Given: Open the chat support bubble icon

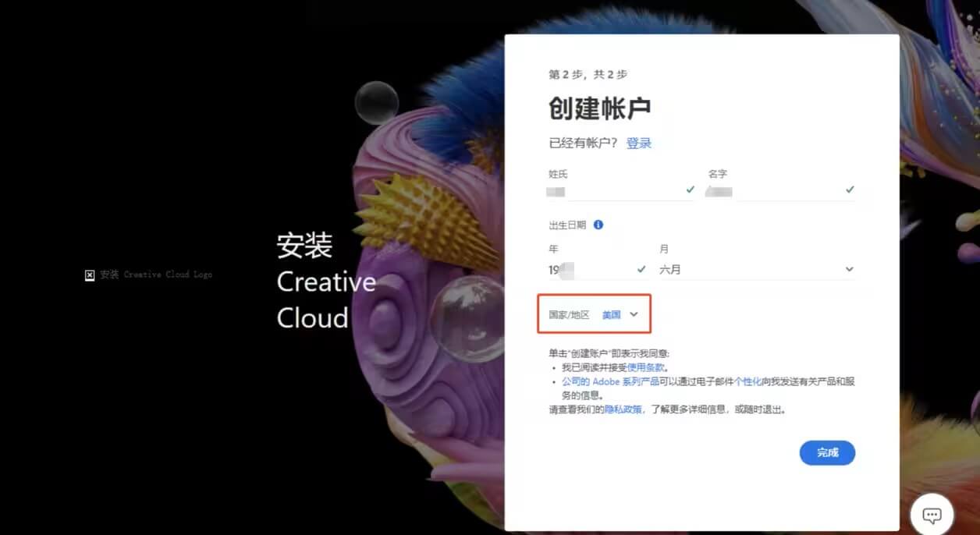Looking at the screenshot, I should click(932, 515).
